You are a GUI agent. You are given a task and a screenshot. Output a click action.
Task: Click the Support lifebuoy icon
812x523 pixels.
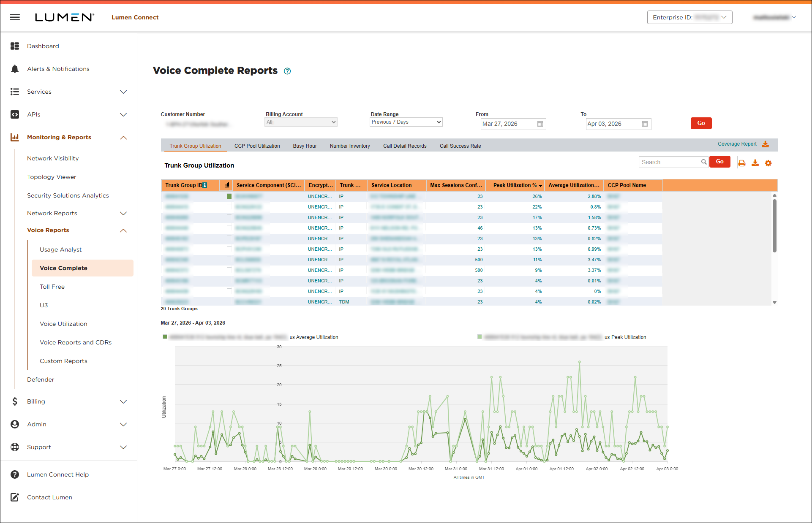click(x=15, y=447)
